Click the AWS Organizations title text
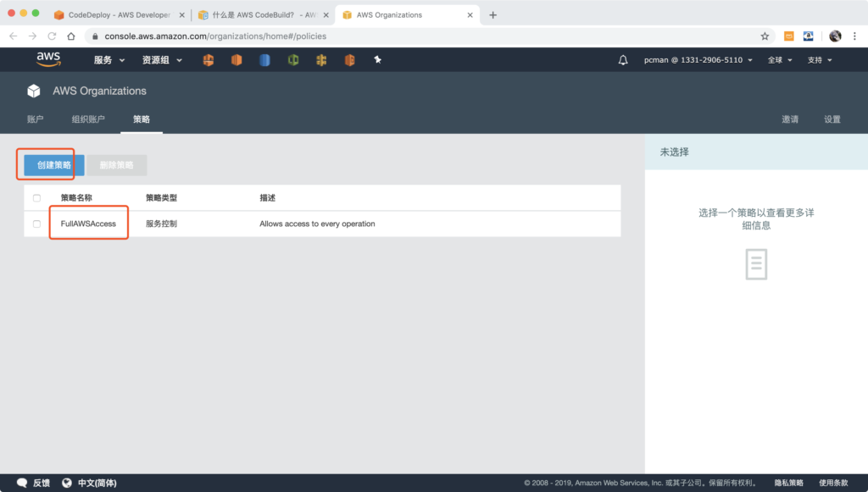Image resolution: width=868 pixels, height=492 pixels. (100, 91)
